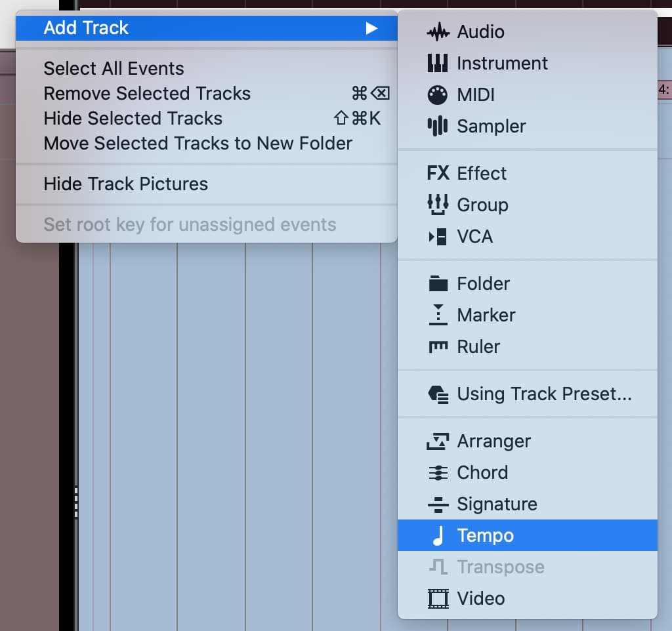672x631 pixels.
Task: Click the VCA track icon
Action: click(438, 236)
